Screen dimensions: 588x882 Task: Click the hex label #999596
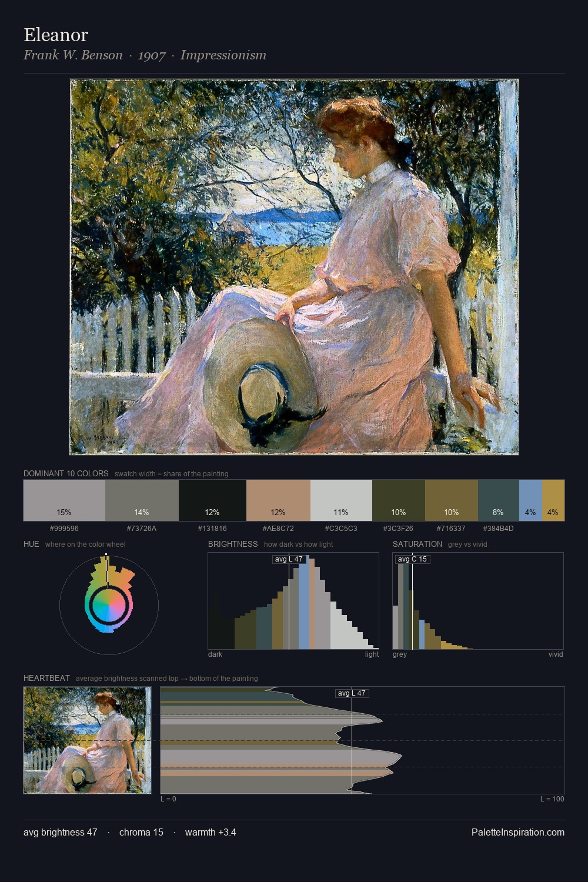coord(64,529)
